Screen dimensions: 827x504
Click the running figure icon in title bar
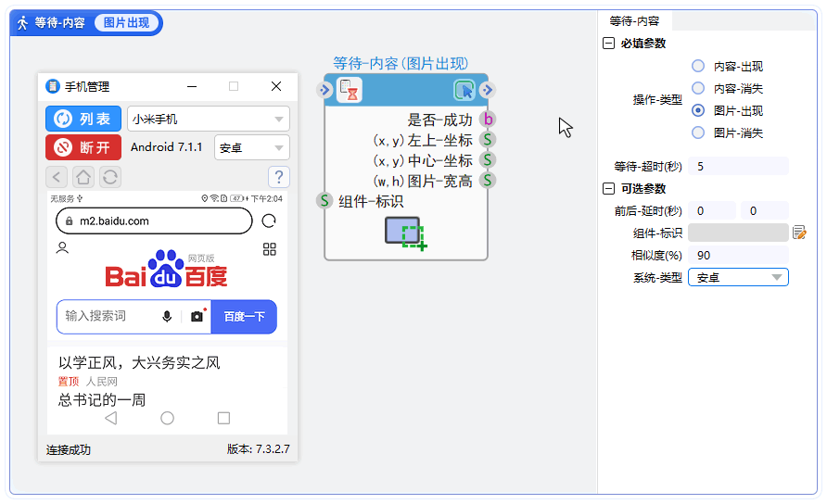(x=22, y=23)
